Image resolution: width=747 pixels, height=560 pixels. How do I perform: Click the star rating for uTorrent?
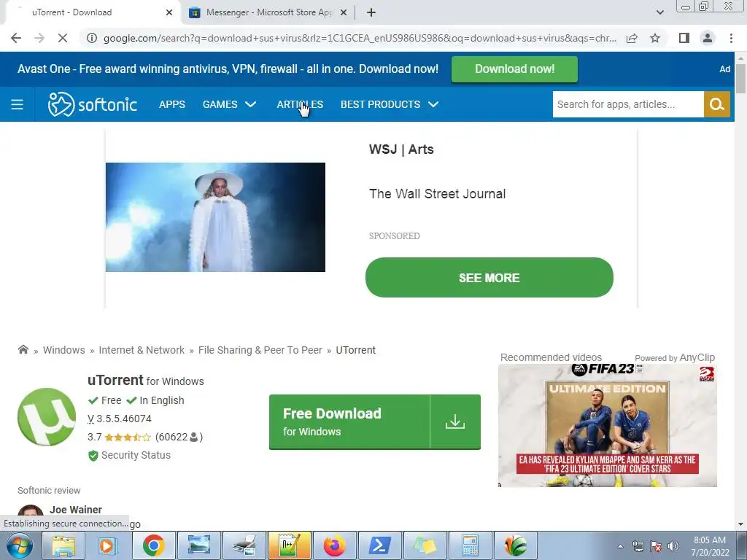tap(127, 437)
